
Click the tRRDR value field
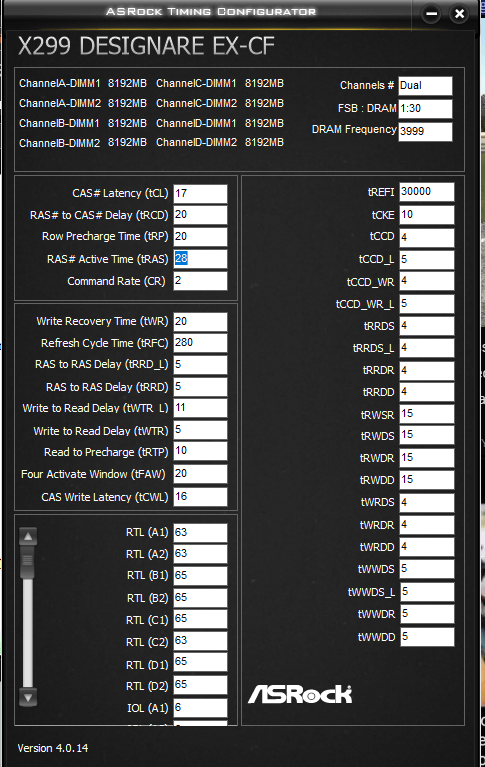[427, 371]
